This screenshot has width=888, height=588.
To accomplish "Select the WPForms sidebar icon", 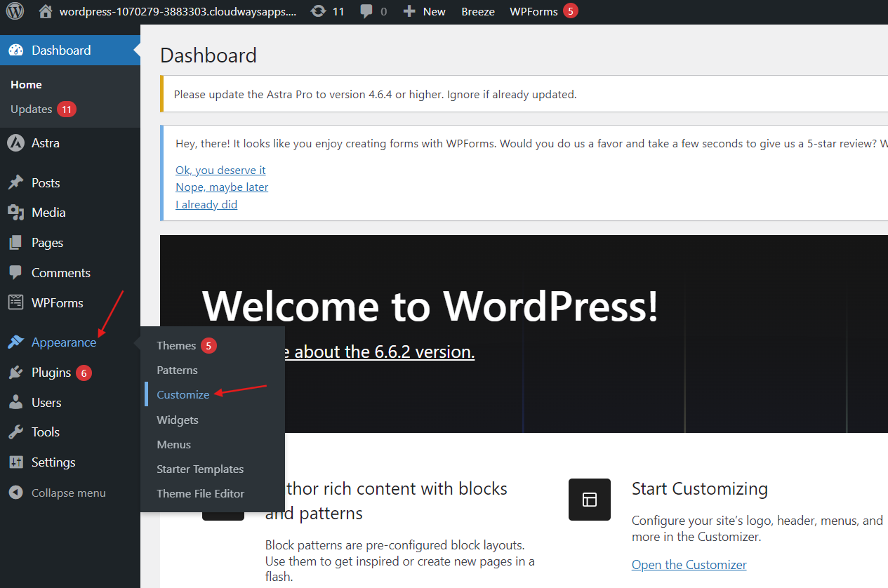I will [x=15, y=302].
